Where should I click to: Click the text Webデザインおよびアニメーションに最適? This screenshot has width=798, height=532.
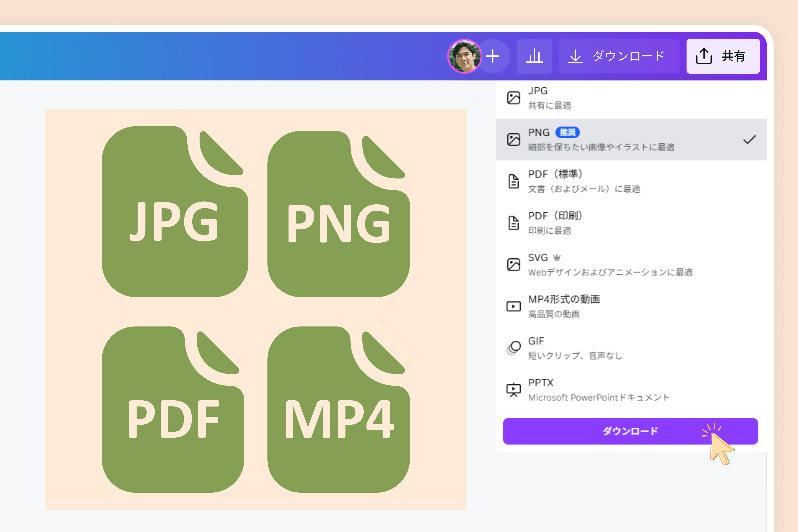pos(610,273)
